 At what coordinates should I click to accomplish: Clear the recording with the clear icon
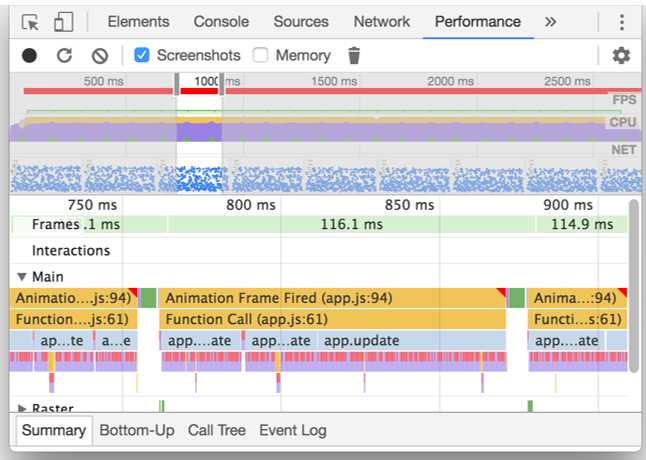(x=100, y=56)
